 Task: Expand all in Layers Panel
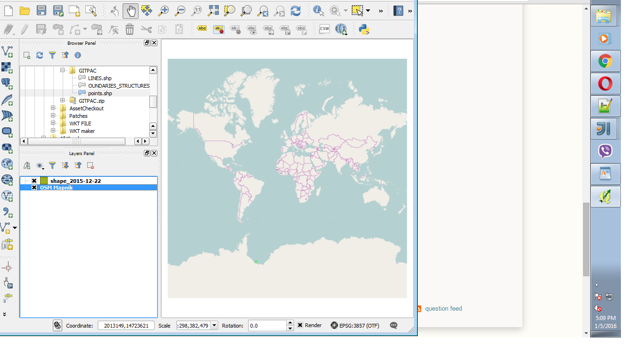(x=65, y=165)
